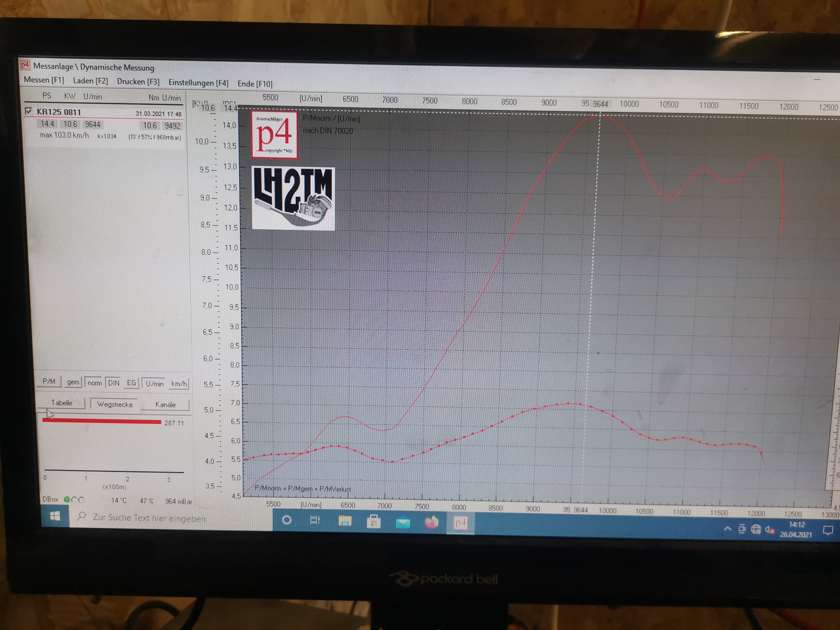
Task: Open Cortana circle icon
Action: tap(287, 520)
